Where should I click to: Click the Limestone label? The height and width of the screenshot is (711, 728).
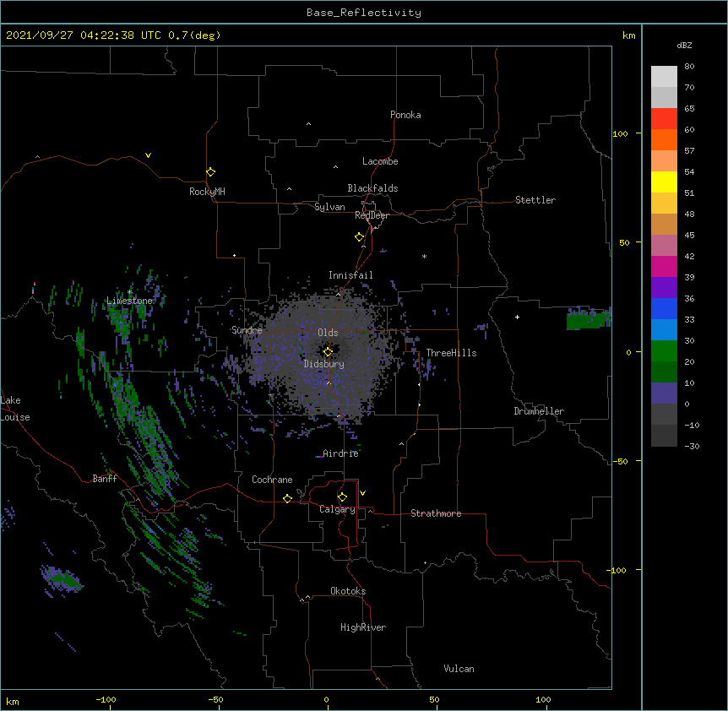(x=129, y=301)
